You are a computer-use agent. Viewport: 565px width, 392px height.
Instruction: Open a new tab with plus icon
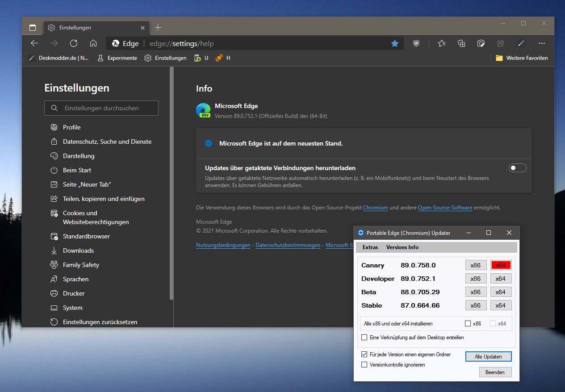(158, 28)
